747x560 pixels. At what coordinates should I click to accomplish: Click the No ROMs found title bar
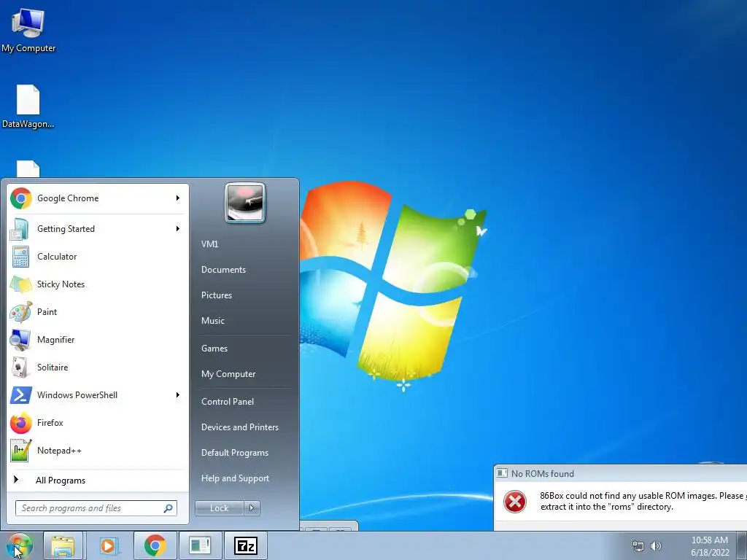point(621,474)
